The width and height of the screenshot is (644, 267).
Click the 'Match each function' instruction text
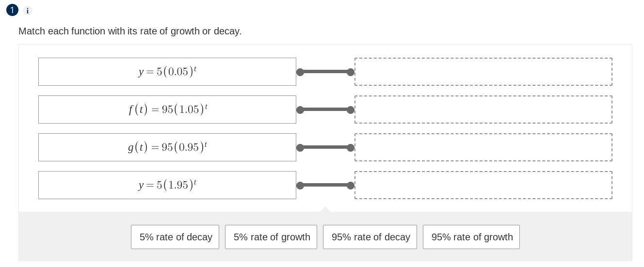(130, 31)
